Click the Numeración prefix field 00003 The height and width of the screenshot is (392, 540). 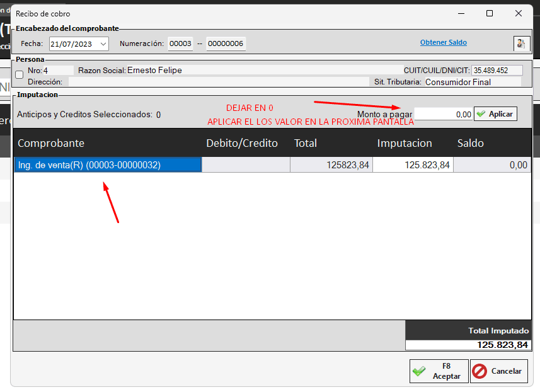click(180, 44)
